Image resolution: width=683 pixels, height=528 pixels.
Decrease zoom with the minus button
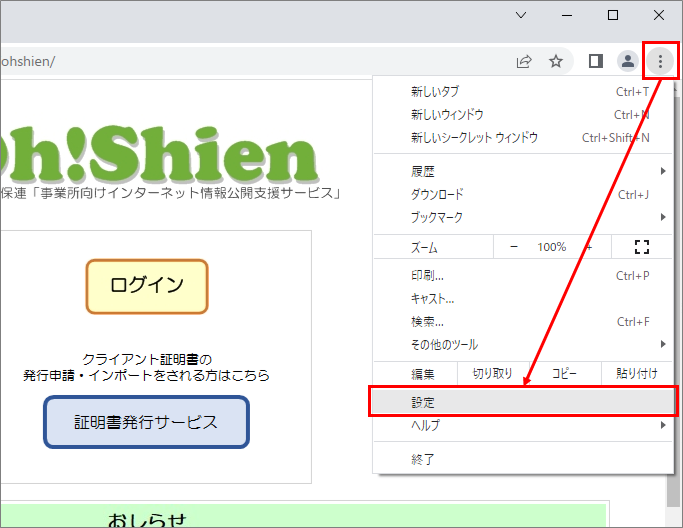tap(513, 247)
